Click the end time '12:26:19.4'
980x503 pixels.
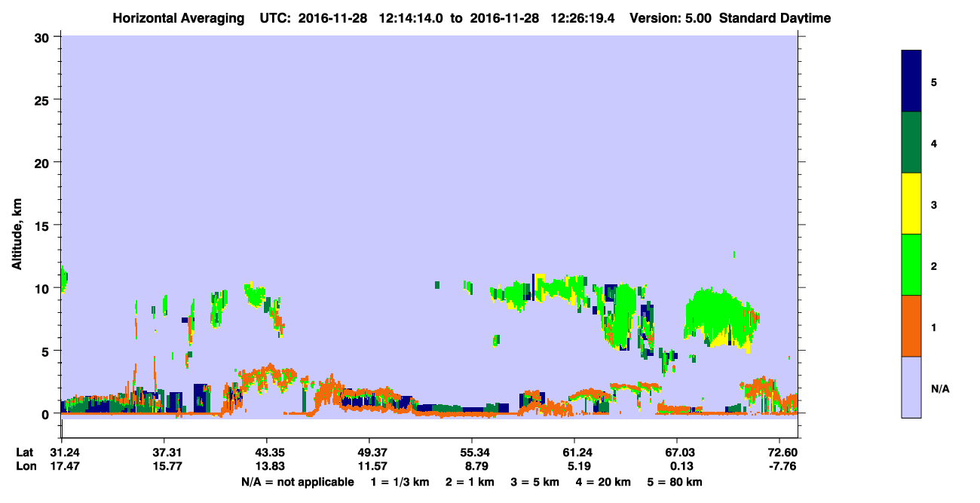click(x=582, y=18)
